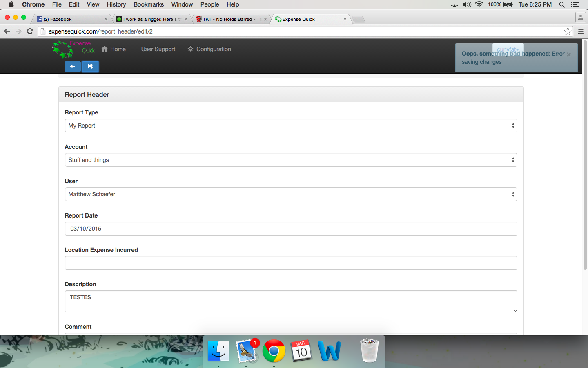Click the blue back arrow button
Image resolution: width=588 pixels, height=368 pixels.
pyautogui.click(x=72, y=66)
